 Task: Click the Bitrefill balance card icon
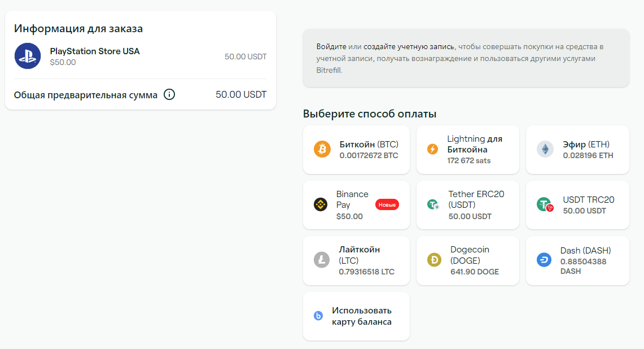click(x=318, y=316)
